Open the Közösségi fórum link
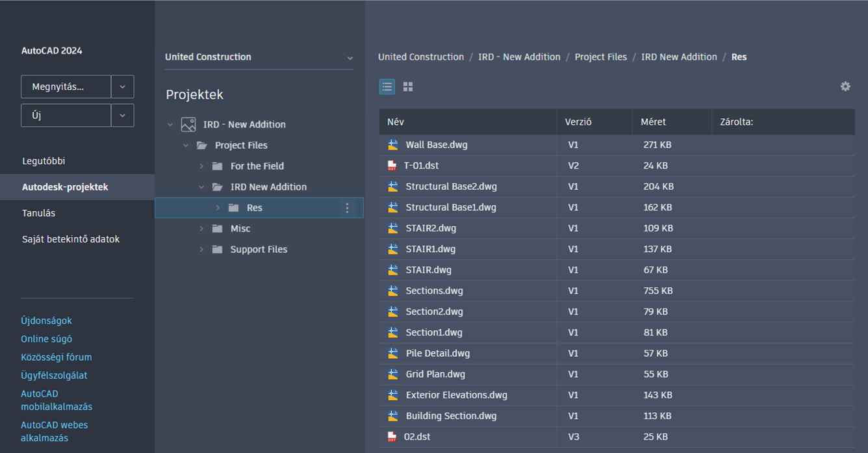Viewport: 868px width, 453px height. (x=57, y=357)
